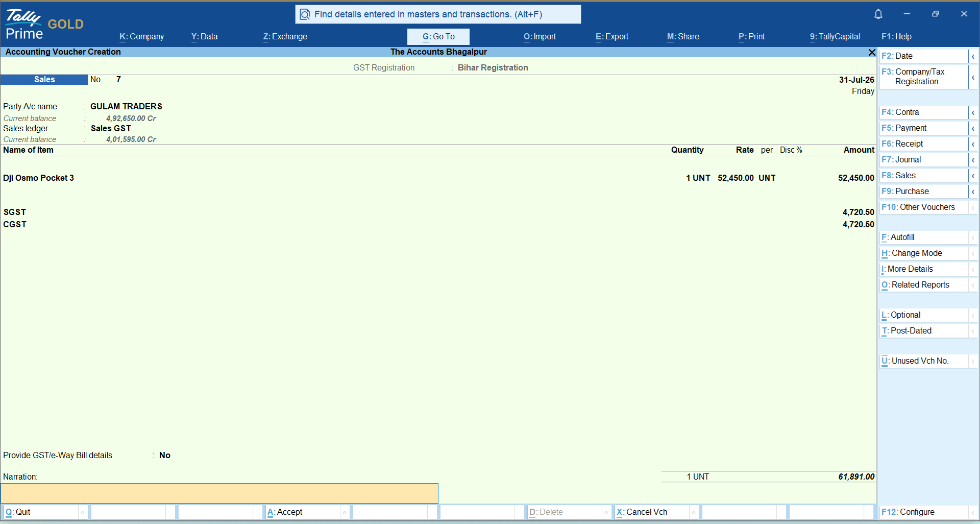Screen dimensions: 980x524
Task: Click the Quit button
Action: pyautogui.click(x=41, y=512)
